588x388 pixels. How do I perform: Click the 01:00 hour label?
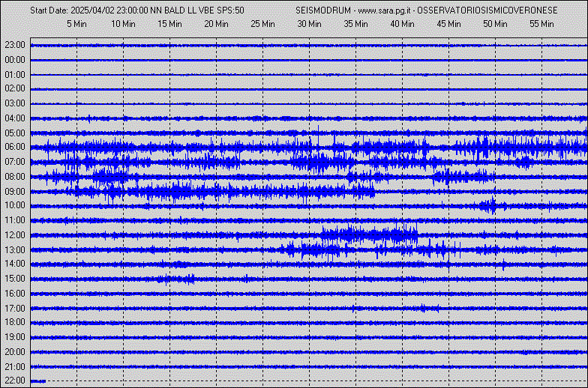tap(15, 75)
